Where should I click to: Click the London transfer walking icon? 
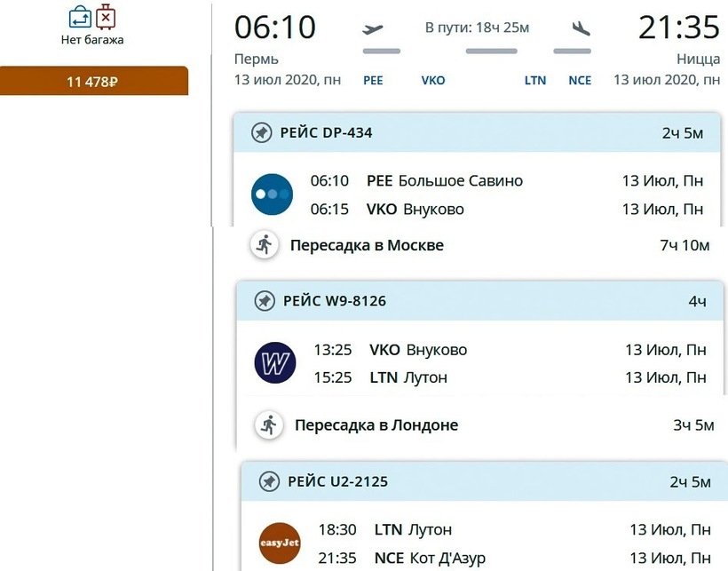(268, 425)
